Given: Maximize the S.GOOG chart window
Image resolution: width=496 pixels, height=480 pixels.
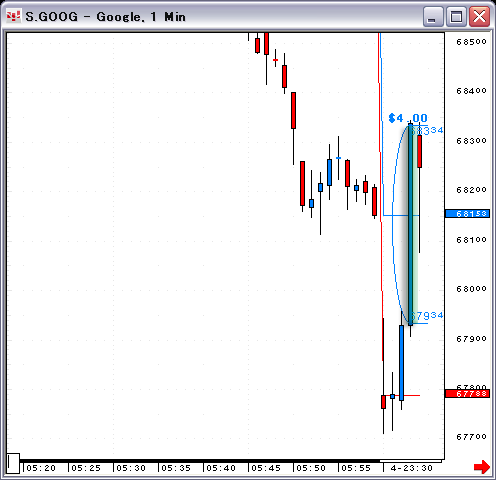Looking at the screenshot, I should 456,17.
